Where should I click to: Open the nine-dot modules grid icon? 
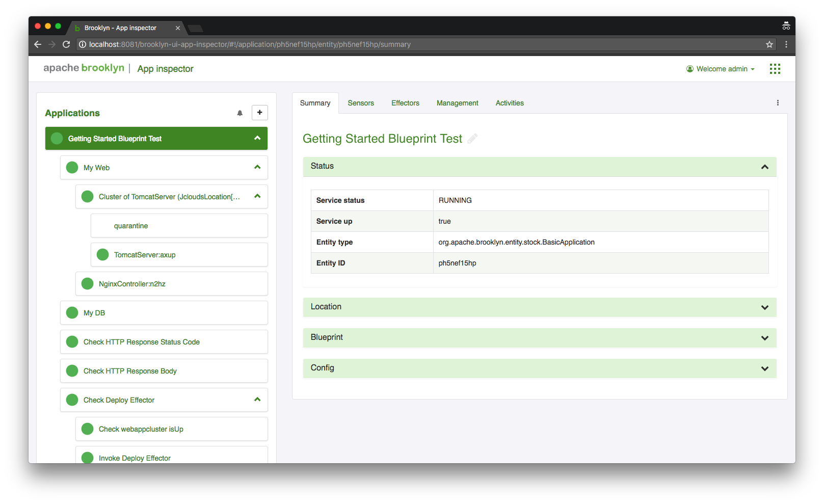[x=775, y=69]
